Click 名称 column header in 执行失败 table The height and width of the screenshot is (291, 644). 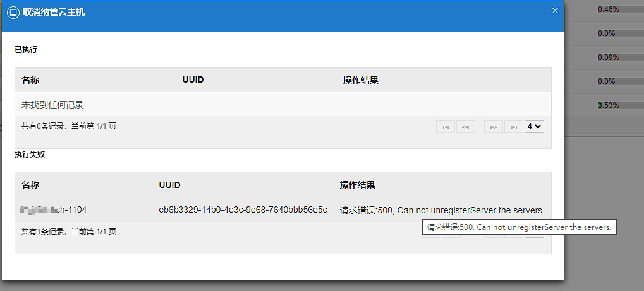point(30,185)
